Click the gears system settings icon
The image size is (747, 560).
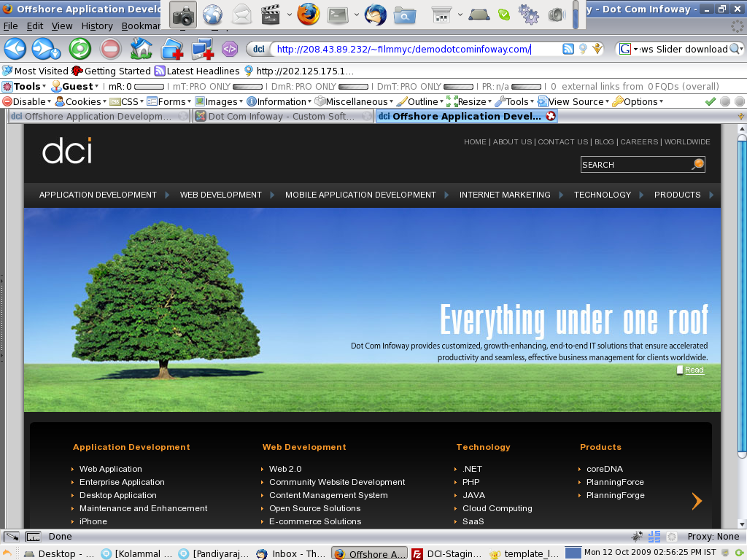[x=528, y=15]
